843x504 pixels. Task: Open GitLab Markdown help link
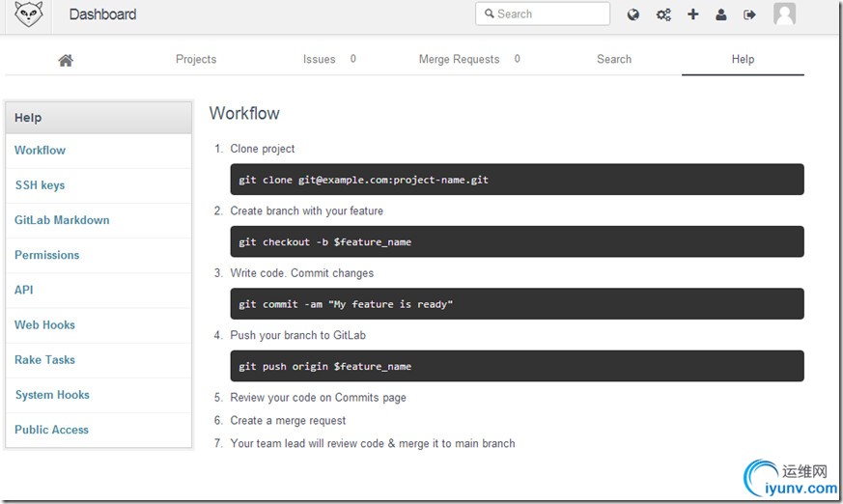[62, 220]
